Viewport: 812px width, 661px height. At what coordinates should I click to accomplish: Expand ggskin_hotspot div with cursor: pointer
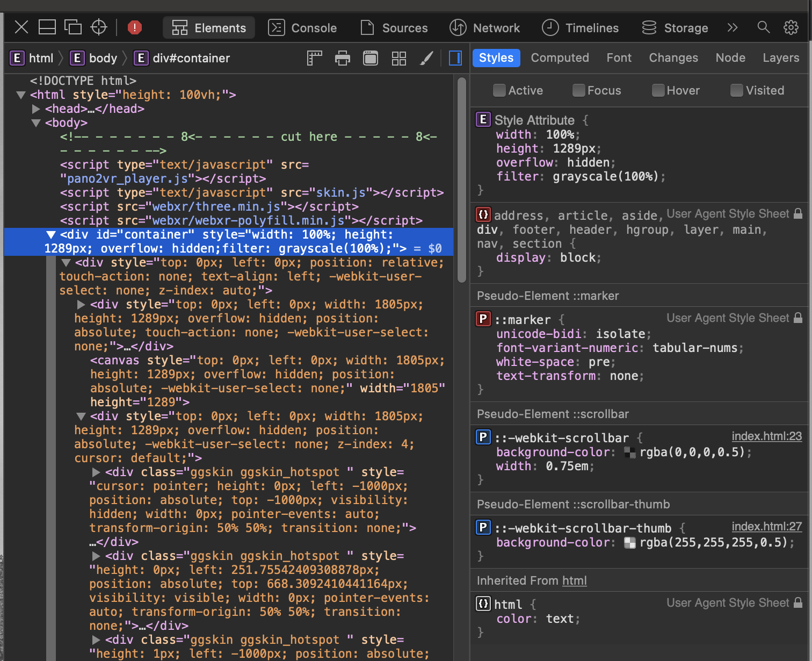pos(96,472)
